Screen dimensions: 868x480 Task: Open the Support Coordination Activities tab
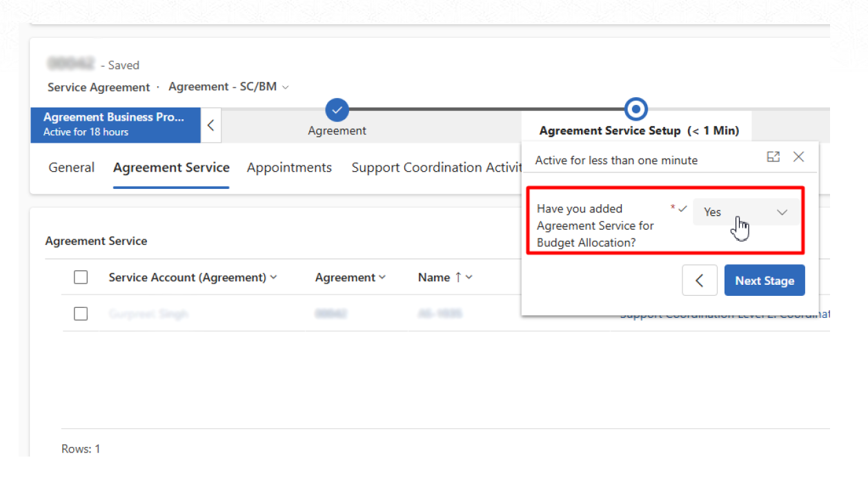coord(435,168)
